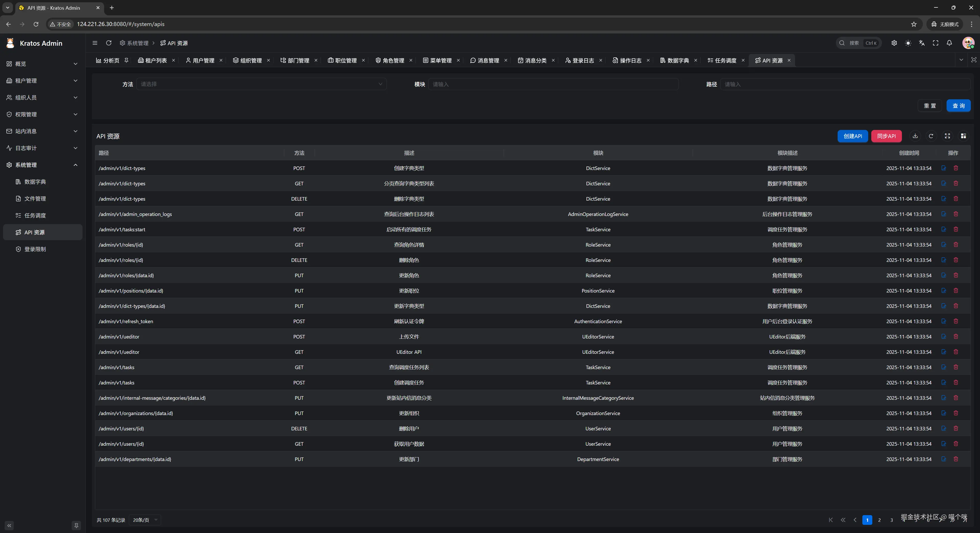Refresh the API table with reload icon

click(x=931, y=136)
